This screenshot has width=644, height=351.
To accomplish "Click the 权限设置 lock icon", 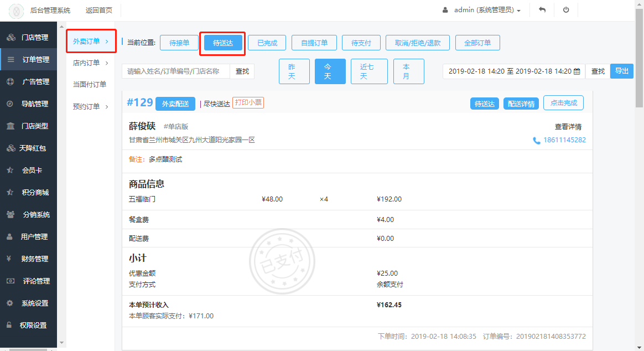I will click(9, 325).
